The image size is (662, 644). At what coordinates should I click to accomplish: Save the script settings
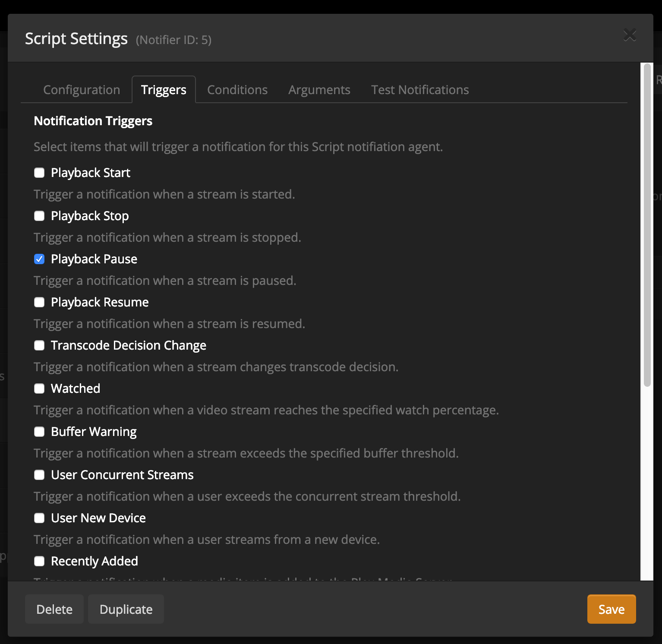coord(611,609)
